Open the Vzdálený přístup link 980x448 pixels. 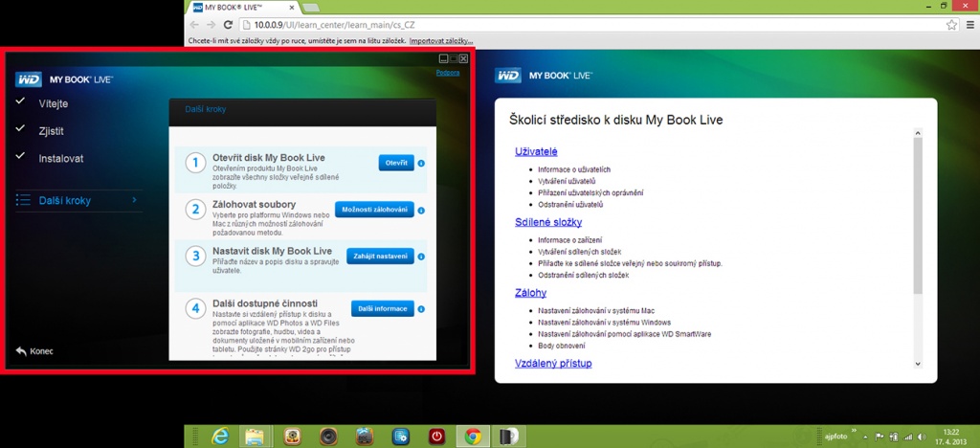pos(553,363)
